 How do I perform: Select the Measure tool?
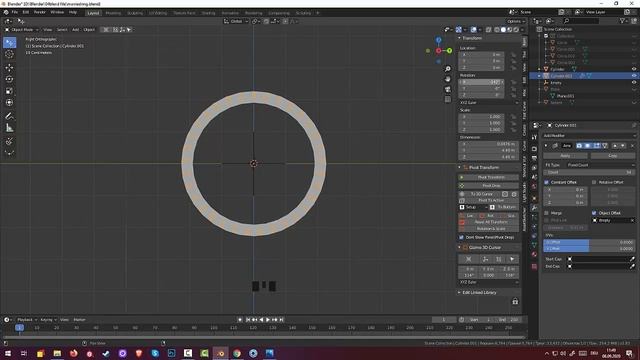point(9,128)
